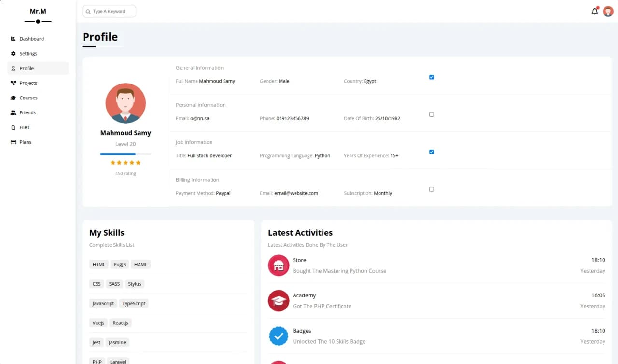Image resolution: width=618 pixels, height=364 pixels.
Task: Click the Stylus skill tag
Action: 135,284
